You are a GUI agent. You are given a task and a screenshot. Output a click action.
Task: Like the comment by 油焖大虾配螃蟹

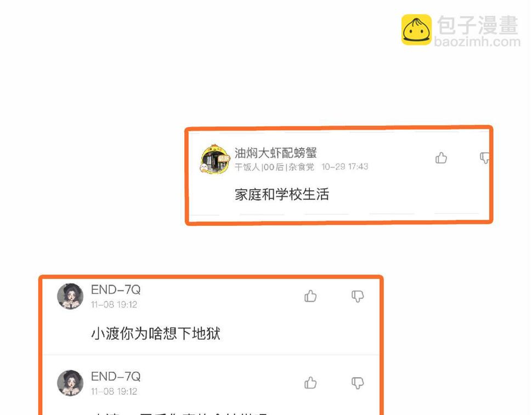click(x=441, y=158)
